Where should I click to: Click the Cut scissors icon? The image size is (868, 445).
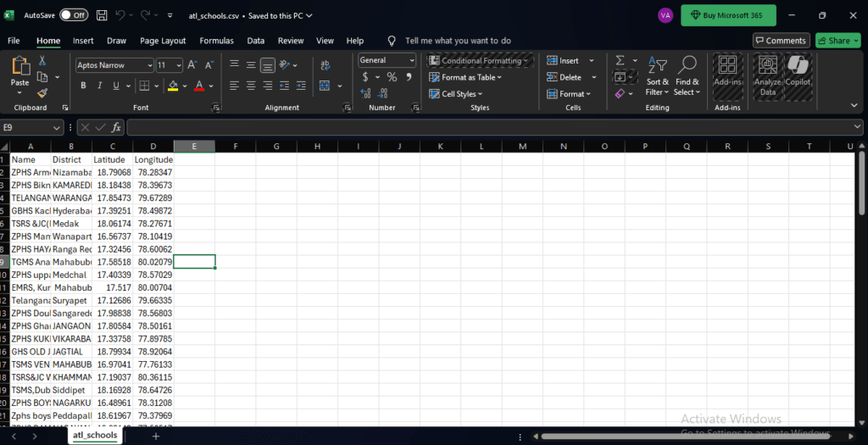tap(42, 61)
